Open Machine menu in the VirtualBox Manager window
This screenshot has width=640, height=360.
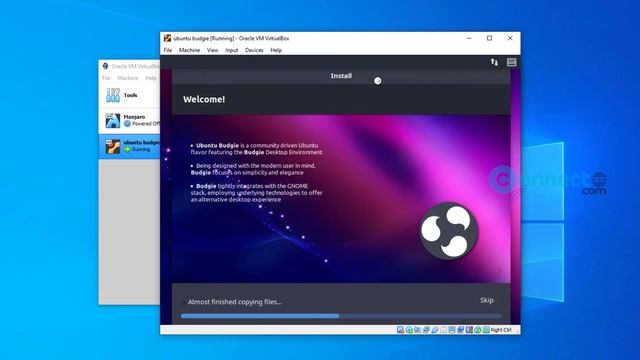point(127,78)
